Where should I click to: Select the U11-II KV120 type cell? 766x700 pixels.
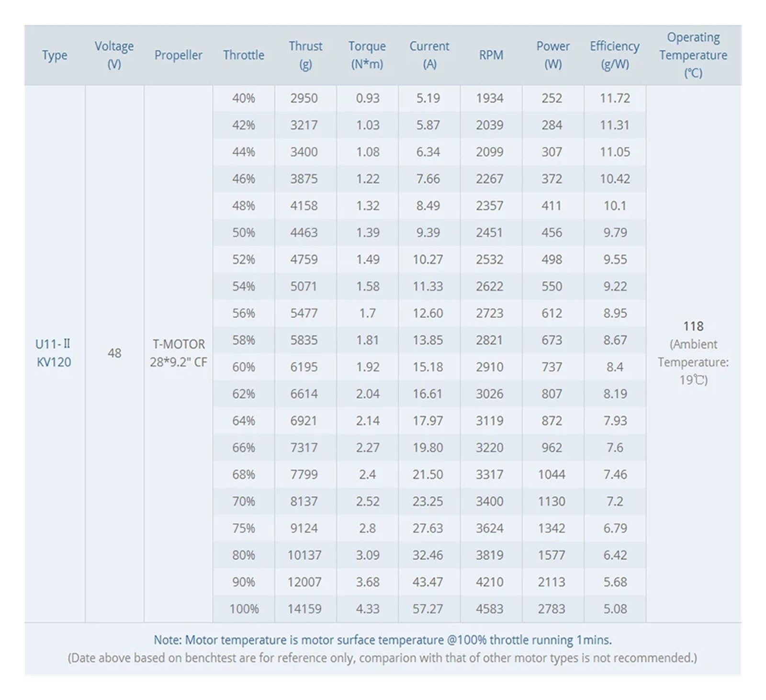pos(54,353)
